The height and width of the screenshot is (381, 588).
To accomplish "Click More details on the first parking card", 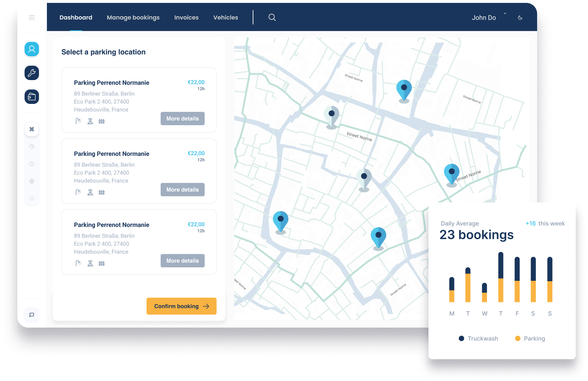I will coord(183,118).
